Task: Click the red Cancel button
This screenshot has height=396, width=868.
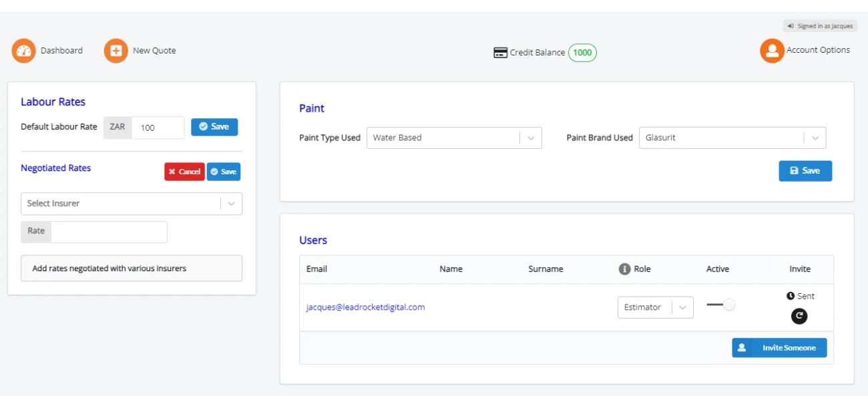Action: [x=184, y=172]
